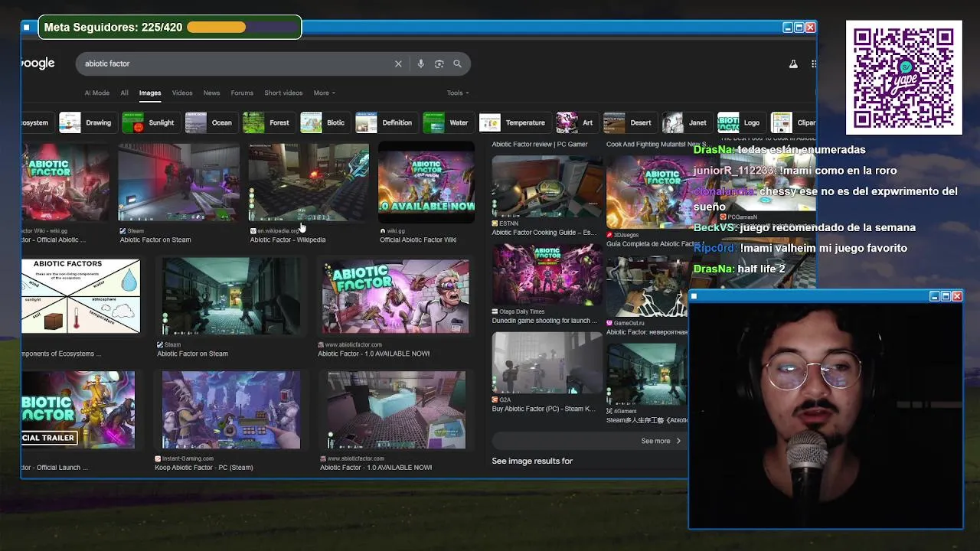Open the Short videos tab
Viewport: 980px width, 551px height.
pyautogui.click(x=283, y=93)
